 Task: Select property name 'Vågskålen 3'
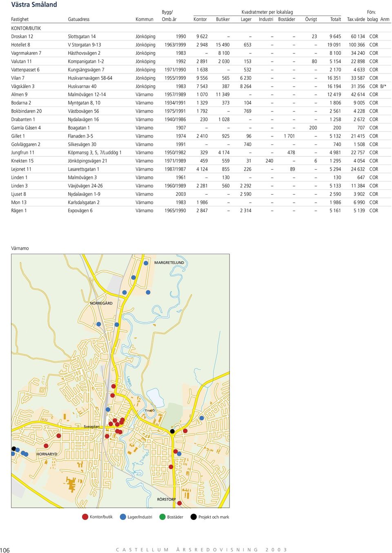(23, 86)
